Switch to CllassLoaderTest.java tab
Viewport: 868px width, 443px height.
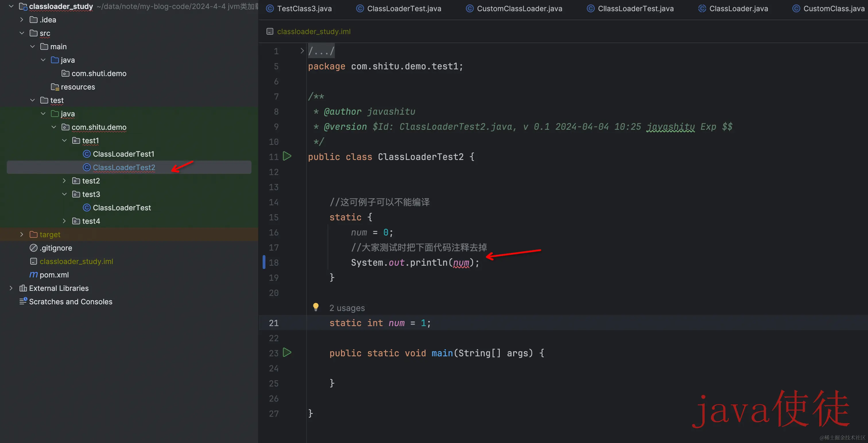[x=630, y=8]
